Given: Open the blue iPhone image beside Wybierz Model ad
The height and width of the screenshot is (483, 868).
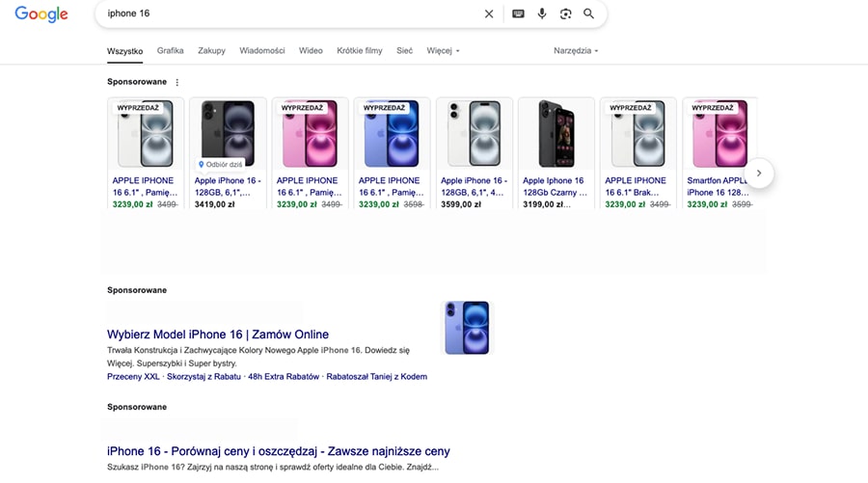Looking at the screenshot, I should pos(467,328).
